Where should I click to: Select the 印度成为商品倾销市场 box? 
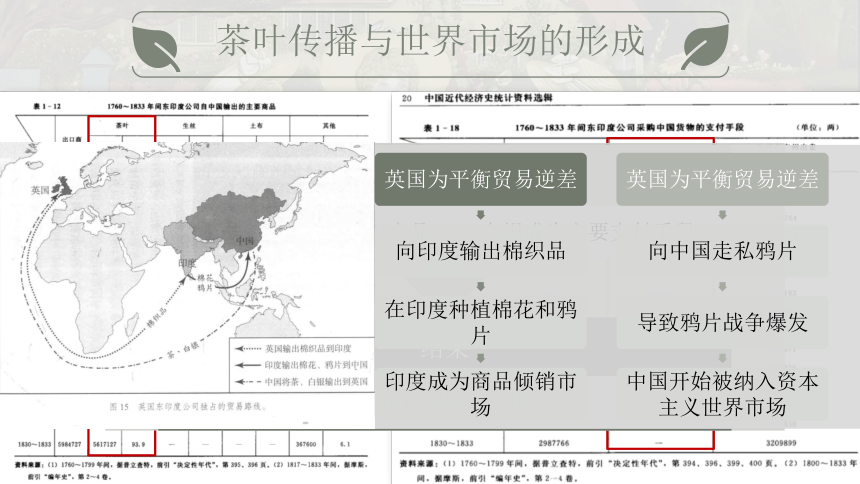coord(480,393)
